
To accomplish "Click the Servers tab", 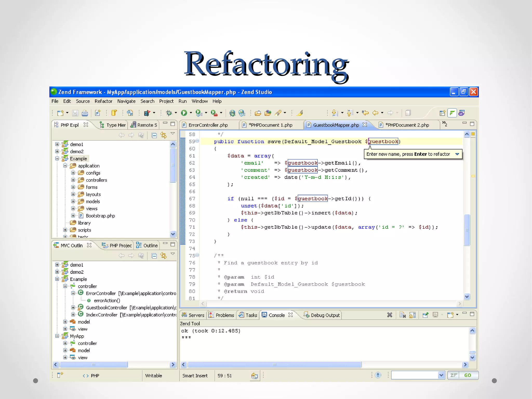I will tap(193, 315).
